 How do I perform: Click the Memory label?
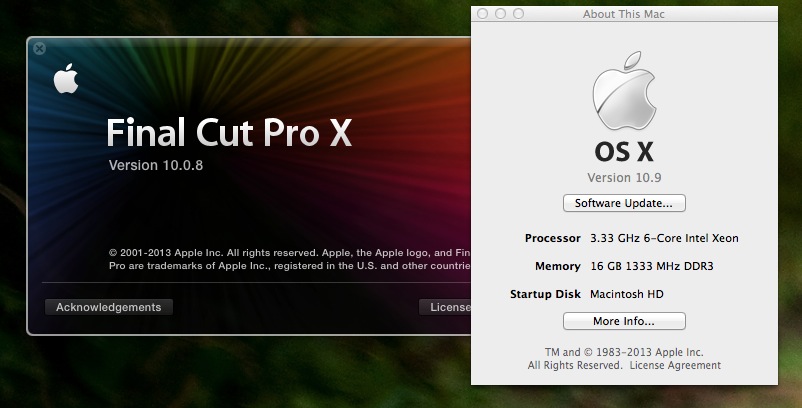(558, 266)
